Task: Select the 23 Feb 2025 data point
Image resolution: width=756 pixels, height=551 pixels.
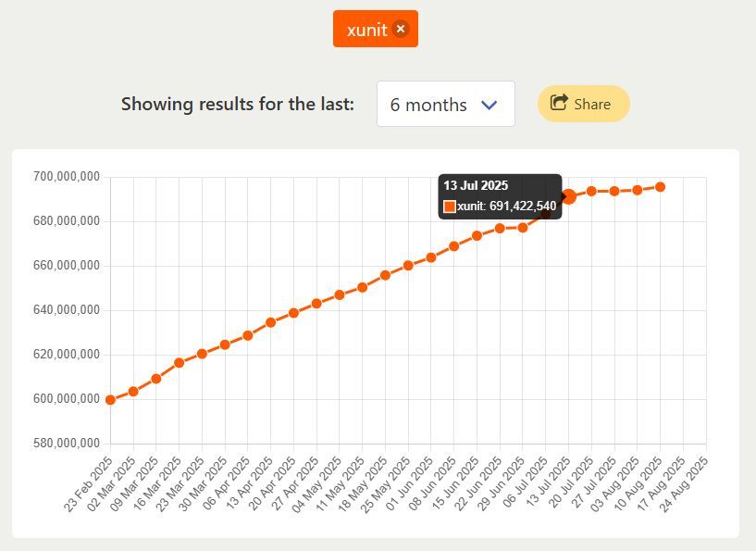Action: [x=110, y=400]
